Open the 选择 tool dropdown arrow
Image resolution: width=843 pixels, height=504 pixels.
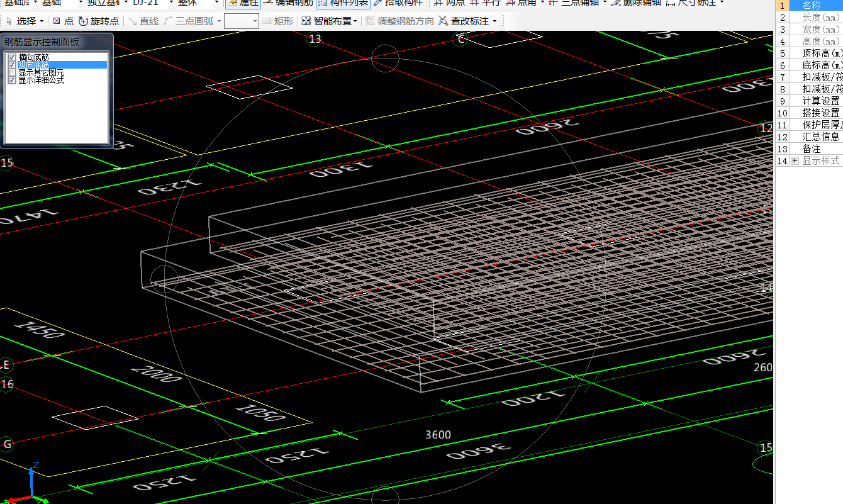42,21
